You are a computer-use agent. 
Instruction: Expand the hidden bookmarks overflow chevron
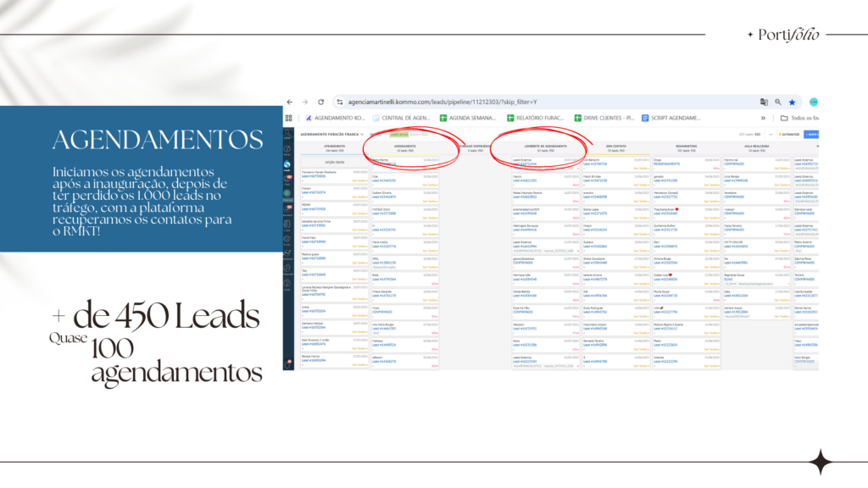[763, 119]
